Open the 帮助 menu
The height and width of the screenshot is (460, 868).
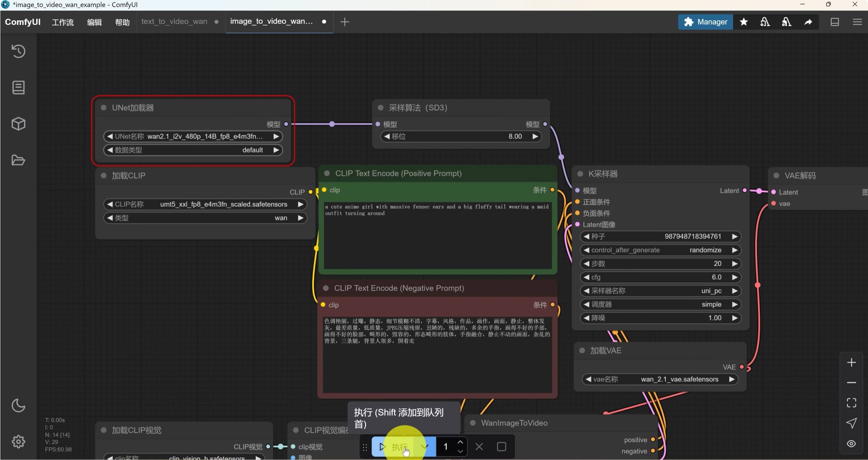point(122,22)
